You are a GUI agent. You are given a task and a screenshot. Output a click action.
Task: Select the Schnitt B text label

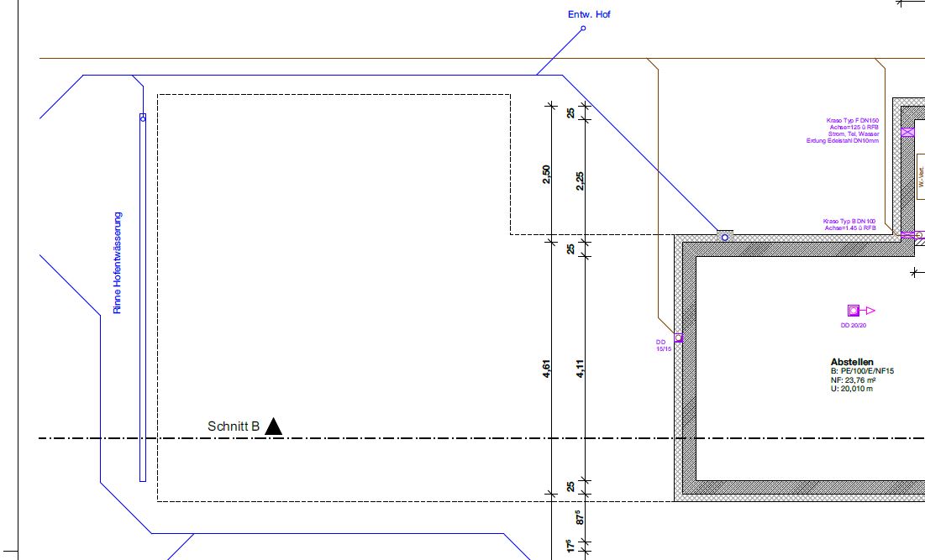pyautogui.click(x=233, y=427)
